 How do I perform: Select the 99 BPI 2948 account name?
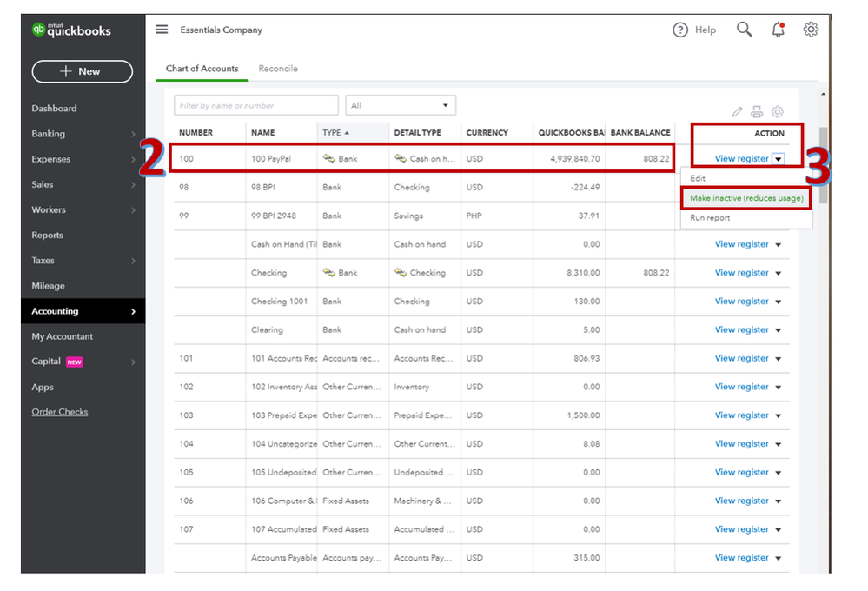[x=274, y=216]
